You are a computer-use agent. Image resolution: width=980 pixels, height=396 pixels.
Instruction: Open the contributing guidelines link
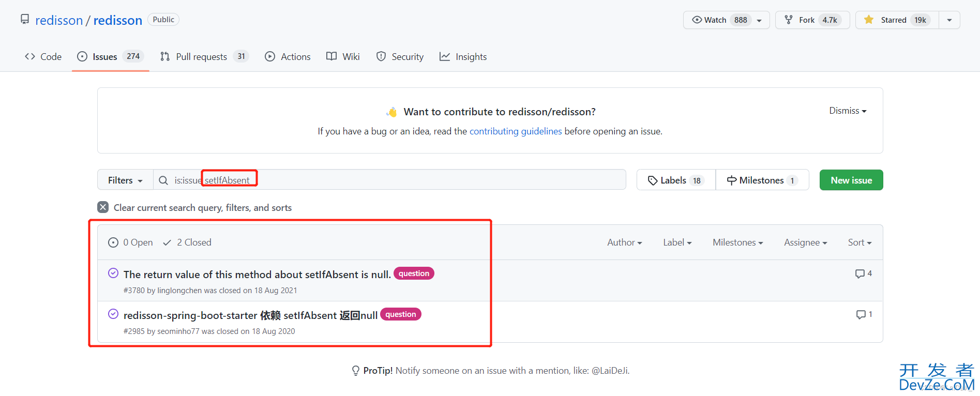tap(515, 131)
